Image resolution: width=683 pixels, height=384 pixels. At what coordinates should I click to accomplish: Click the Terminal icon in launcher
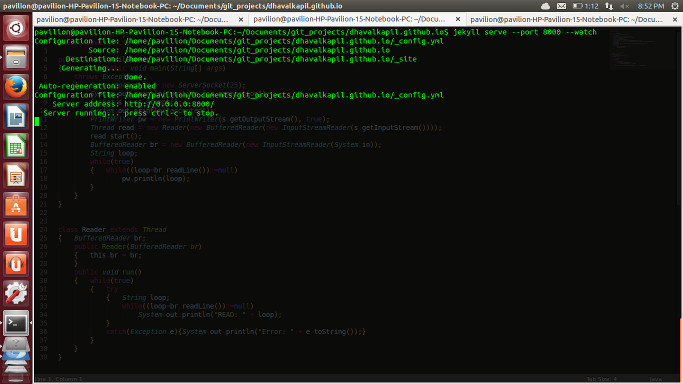coord(16,323)
